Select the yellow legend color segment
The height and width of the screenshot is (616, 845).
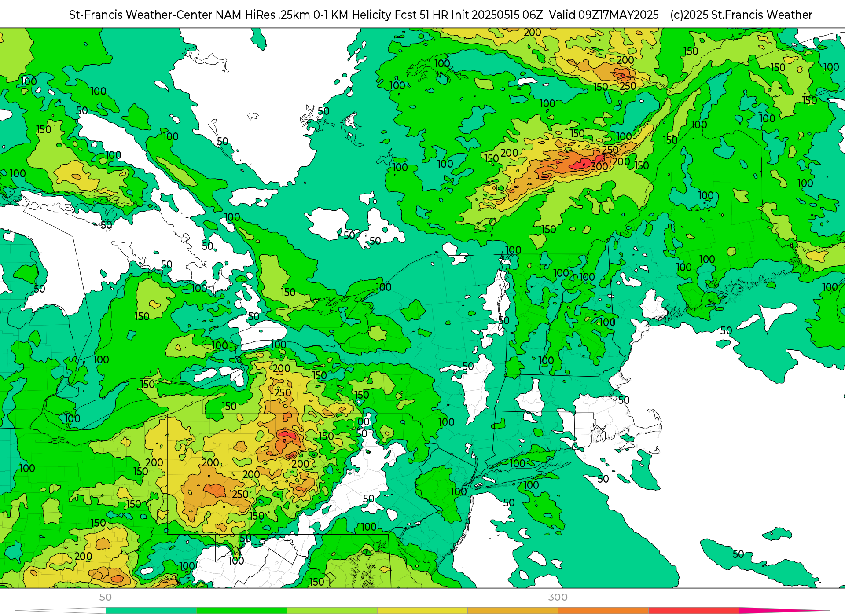[422, 610]
